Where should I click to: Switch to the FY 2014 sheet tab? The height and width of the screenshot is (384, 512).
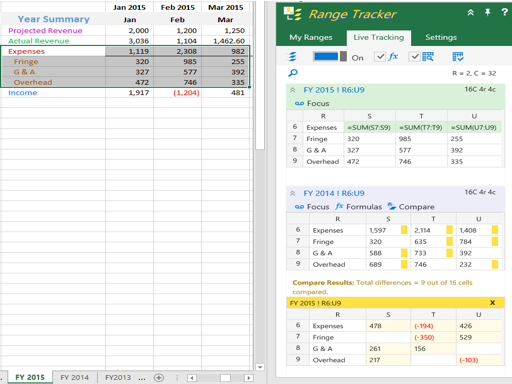(x=75, y=377)
